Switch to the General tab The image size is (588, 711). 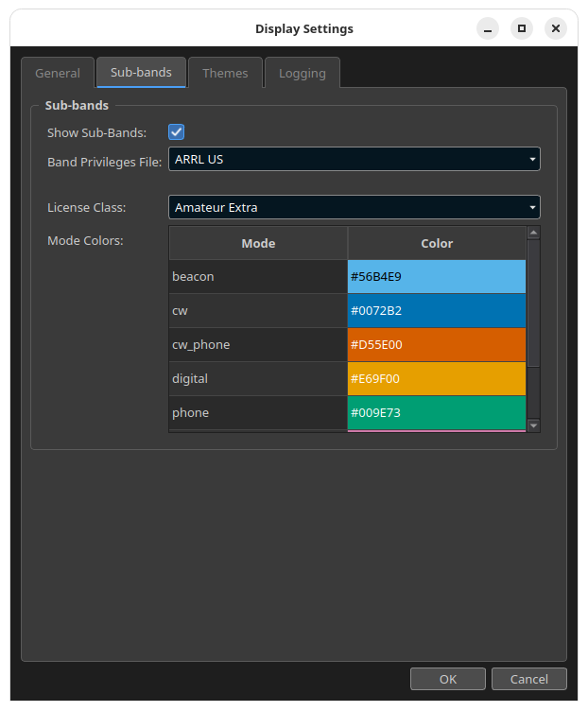pyautogui.click(x=58, y=73)
